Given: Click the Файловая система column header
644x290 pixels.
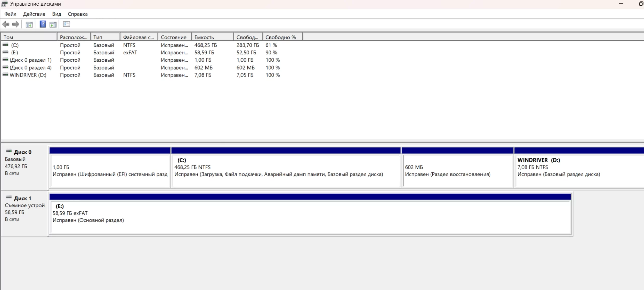Looking at the screenshot, I should tap(139, 37).
